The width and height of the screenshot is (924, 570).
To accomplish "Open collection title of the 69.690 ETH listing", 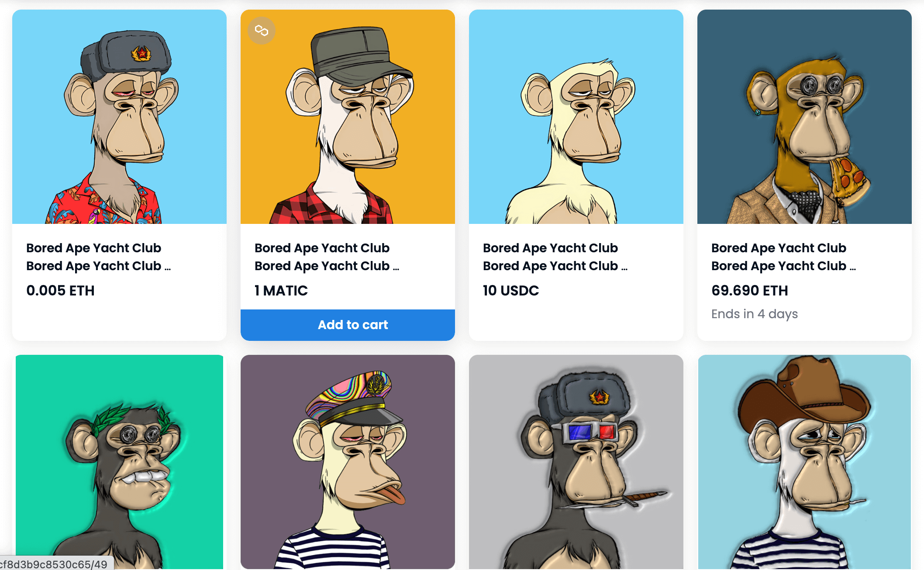I will pyautogui.click(x=779, y=248).
